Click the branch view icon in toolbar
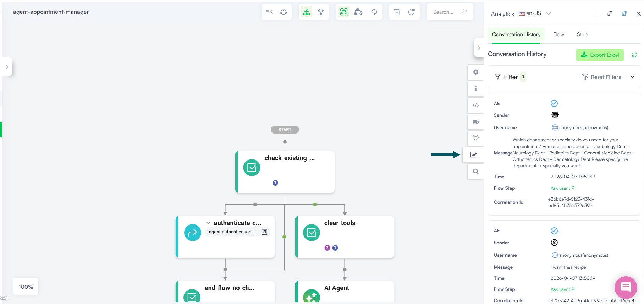The image size is (644, 304). point(321,12)
